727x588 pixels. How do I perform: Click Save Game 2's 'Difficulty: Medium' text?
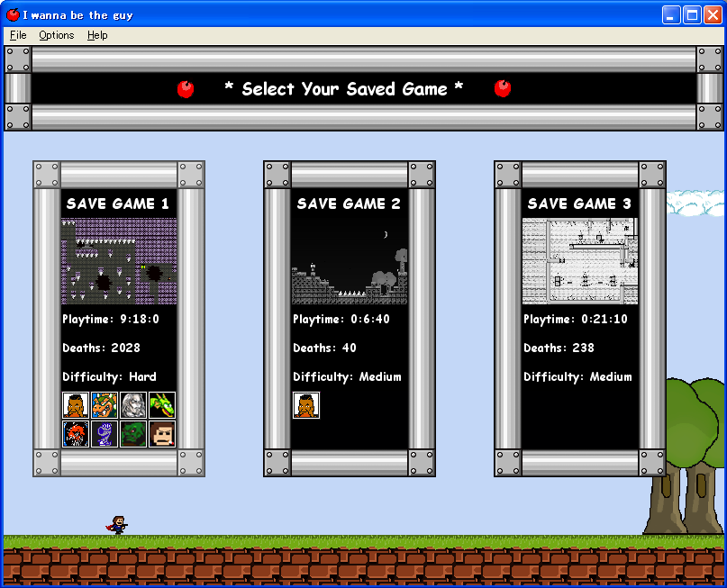click(347, 377)
